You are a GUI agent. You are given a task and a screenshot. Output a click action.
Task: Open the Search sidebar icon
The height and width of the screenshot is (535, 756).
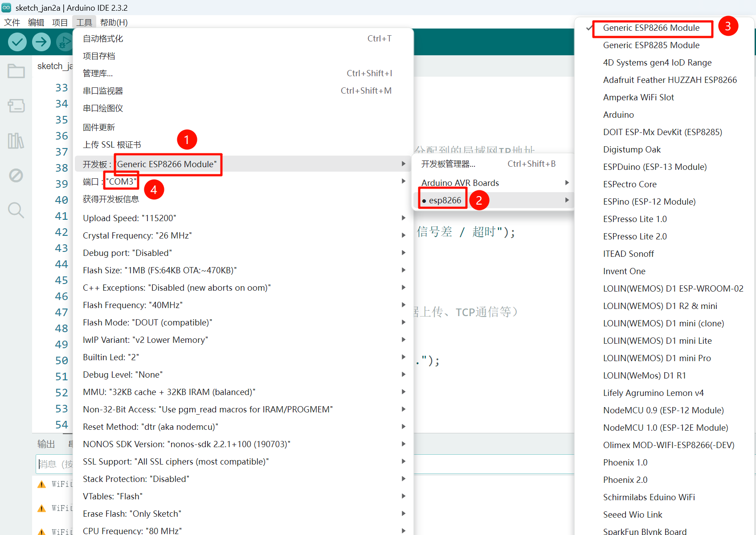16,210
